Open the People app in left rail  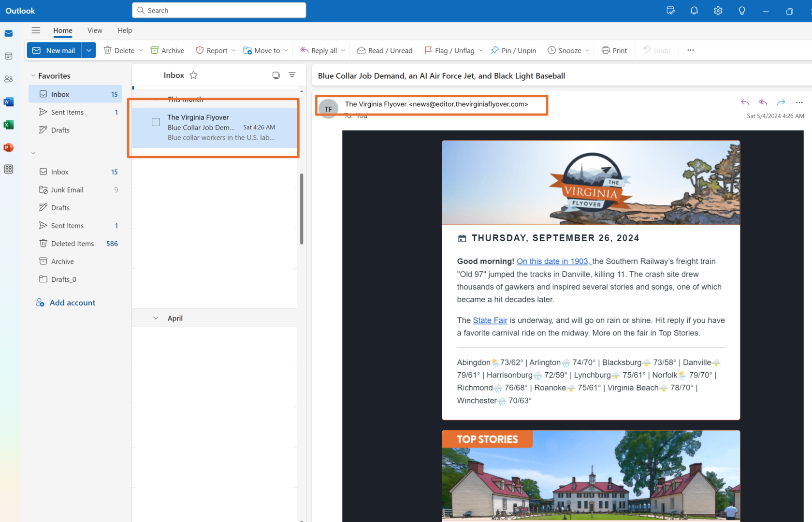(9, 79)
